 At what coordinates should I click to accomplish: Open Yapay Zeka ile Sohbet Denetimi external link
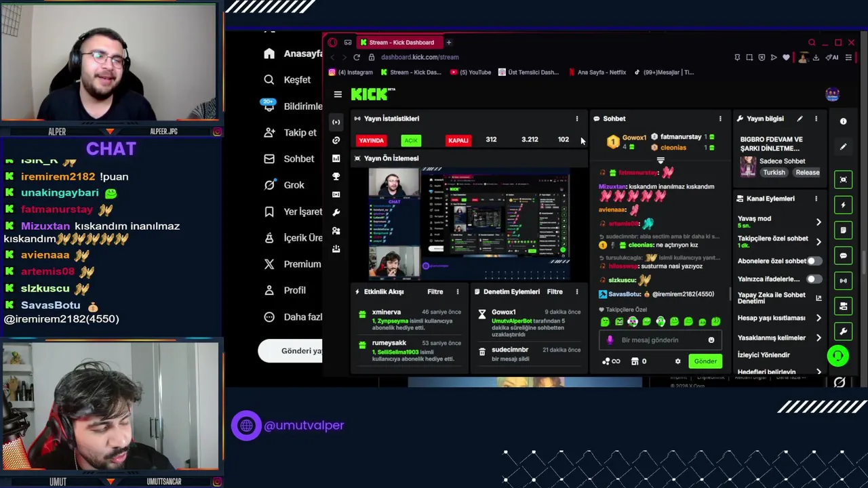(818, 298)
